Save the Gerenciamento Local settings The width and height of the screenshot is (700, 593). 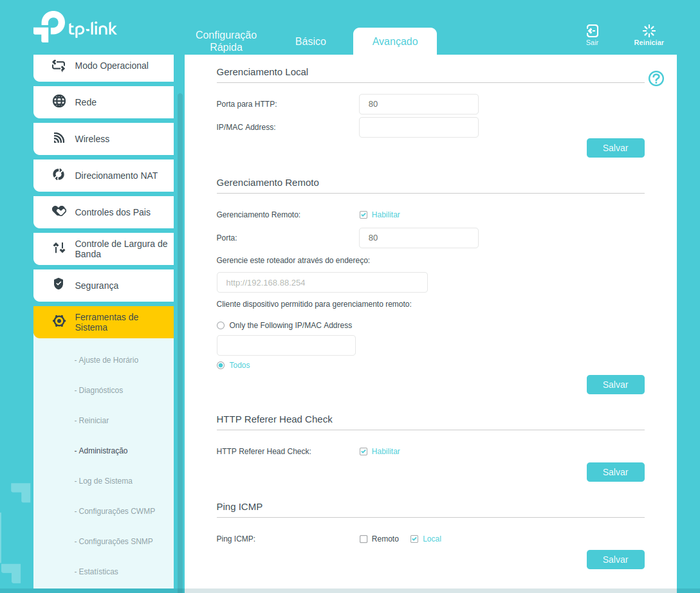(615, 148)
